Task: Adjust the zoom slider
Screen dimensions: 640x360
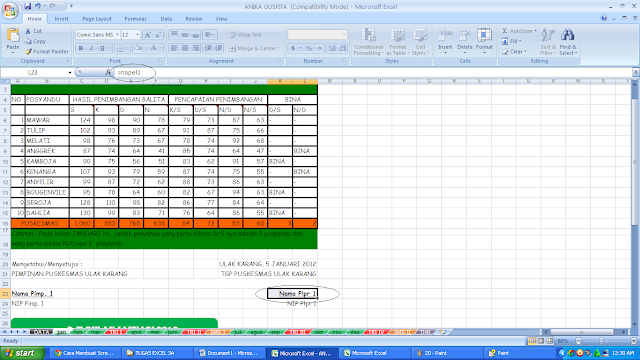Action: coord(602,340)
